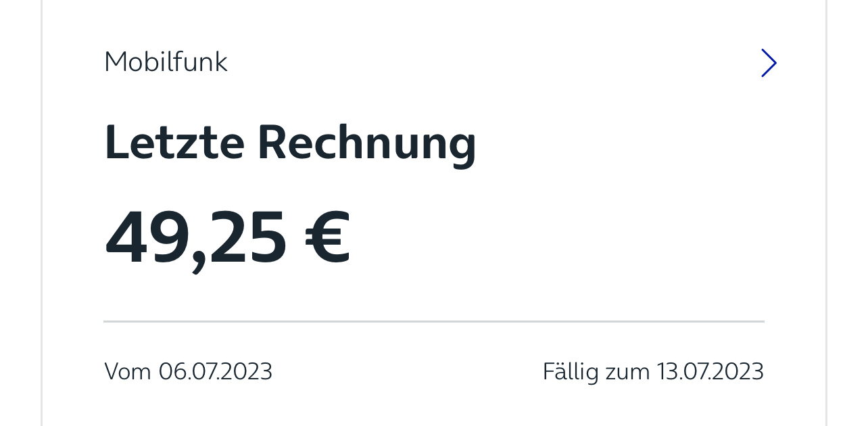Image resolution: width=868 pixels, height=426 pixels.
Task: Click the word Vom before the invoice date
Action: point(128,371)
